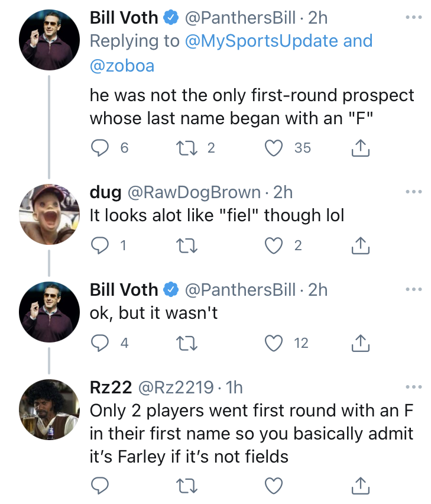The image size is (431, 504).
Task: Share the "ok, but it wasn't" tweet
Action: 360,343
